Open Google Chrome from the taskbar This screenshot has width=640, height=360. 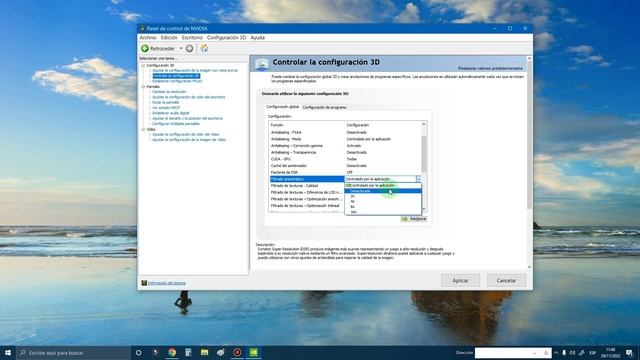coord(172,353)
